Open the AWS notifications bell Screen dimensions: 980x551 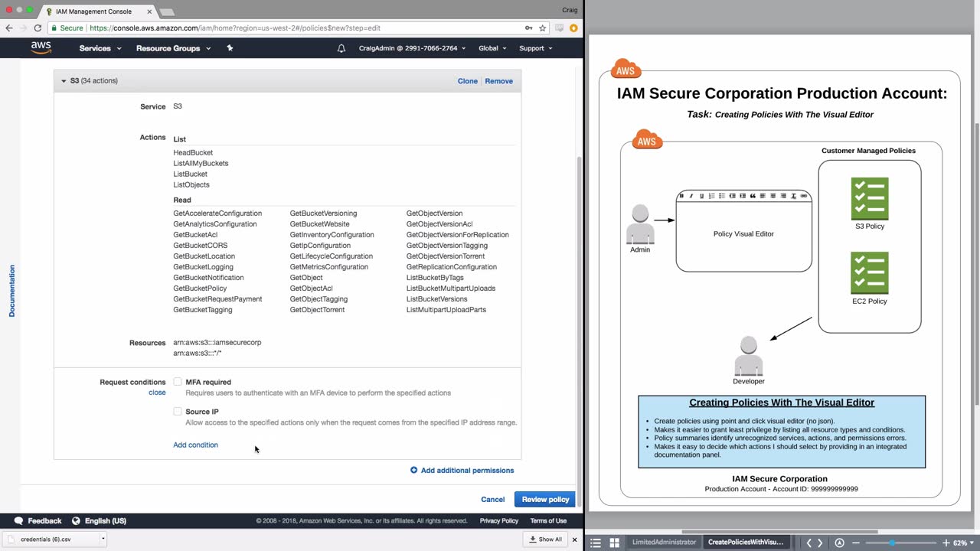(341, 48)
